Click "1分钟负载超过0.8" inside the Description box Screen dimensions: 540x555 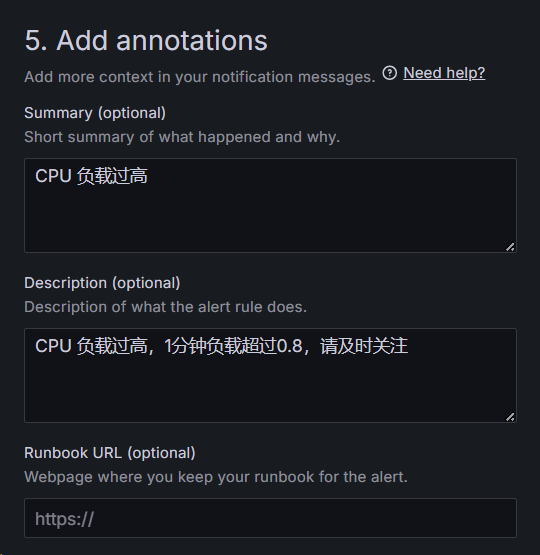pos(233,346)
